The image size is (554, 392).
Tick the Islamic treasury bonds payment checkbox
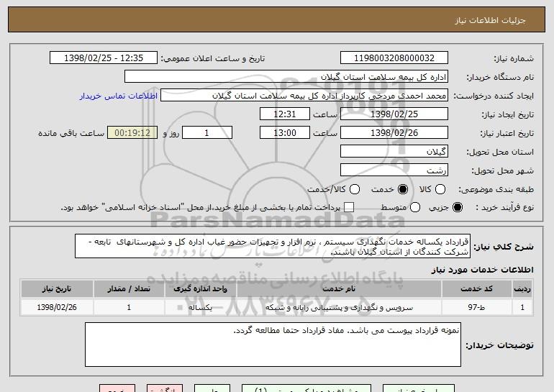coord(349,207)
